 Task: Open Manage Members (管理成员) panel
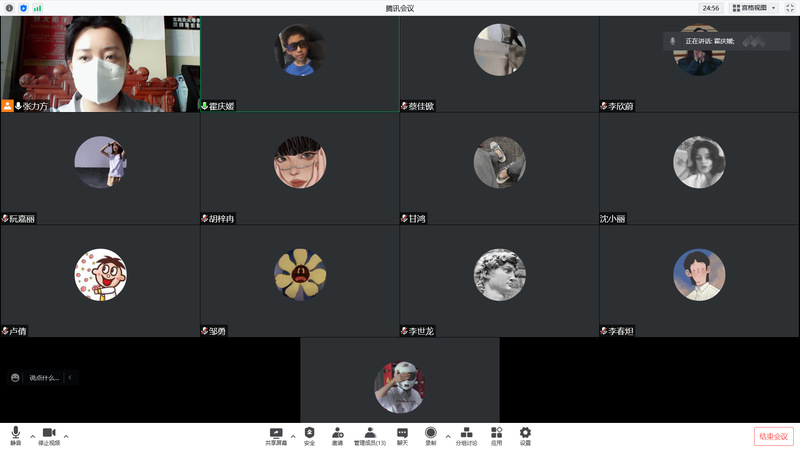(x=370, y=434)
